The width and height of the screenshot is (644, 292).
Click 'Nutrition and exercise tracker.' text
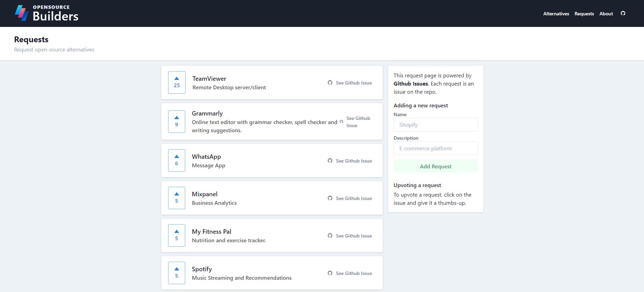[x=229, y=241]
